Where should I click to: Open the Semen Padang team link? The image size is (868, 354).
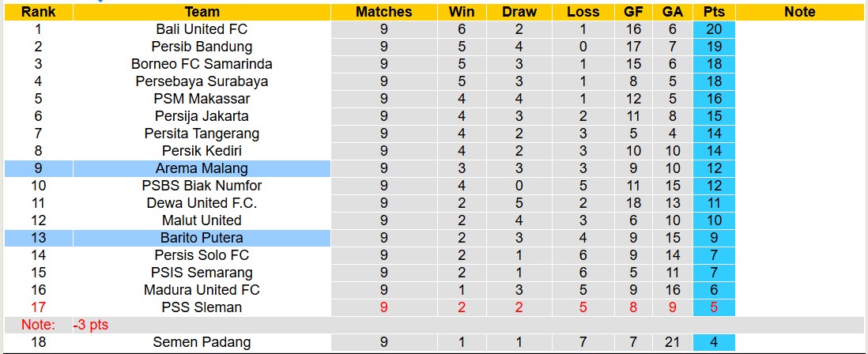202,342
